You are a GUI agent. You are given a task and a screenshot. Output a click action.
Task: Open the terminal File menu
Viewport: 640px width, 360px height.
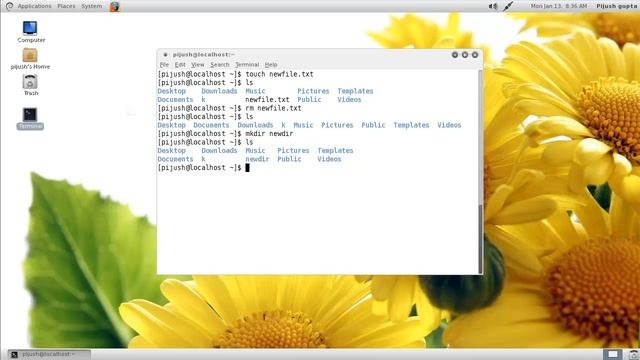[x=164, y=64]
